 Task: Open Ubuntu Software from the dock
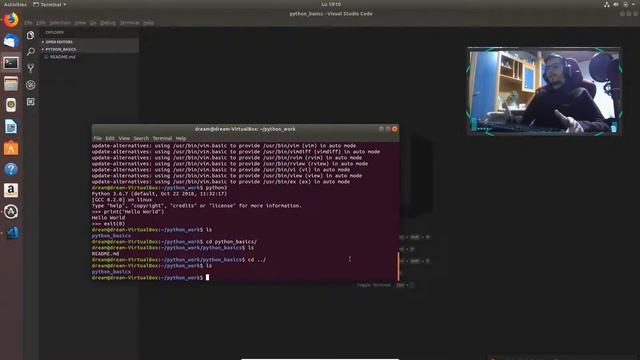pyautogui.click(x=11, y=148)
